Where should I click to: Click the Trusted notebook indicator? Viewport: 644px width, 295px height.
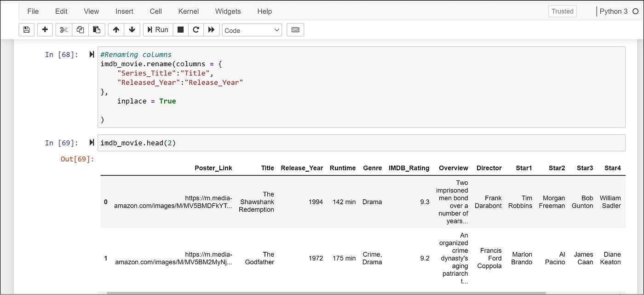[562, 11]
